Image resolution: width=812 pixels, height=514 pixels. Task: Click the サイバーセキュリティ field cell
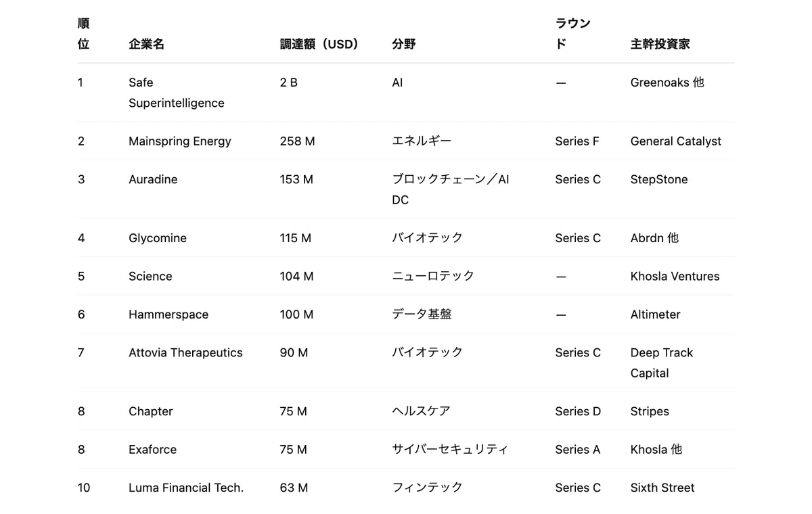[450, 449]
